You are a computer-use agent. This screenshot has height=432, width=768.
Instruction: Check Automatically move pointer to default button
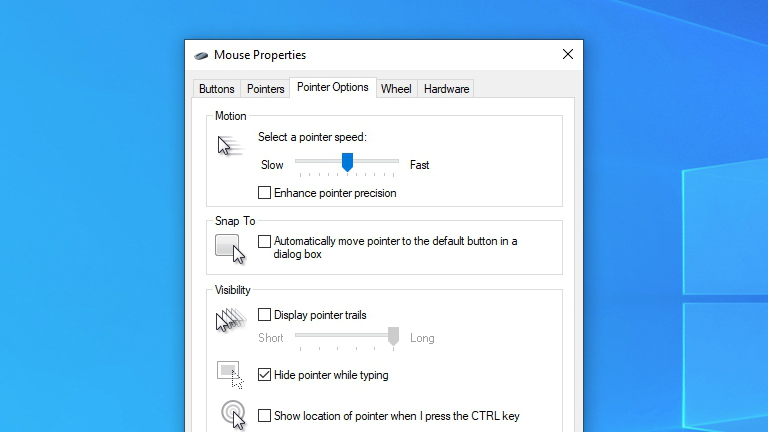coord(264,241)
